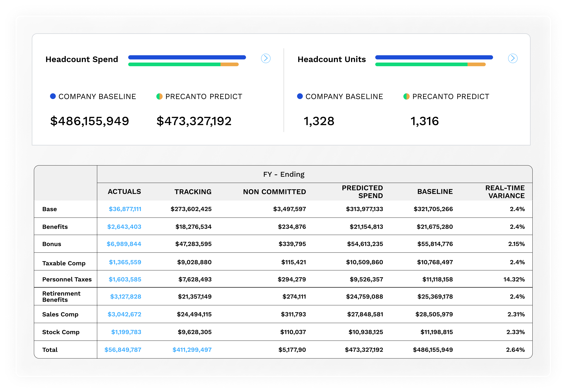566x392 pixels.
Task: Sort by REAL-TIME VARIANCE column header
Action: pos(505,192)
